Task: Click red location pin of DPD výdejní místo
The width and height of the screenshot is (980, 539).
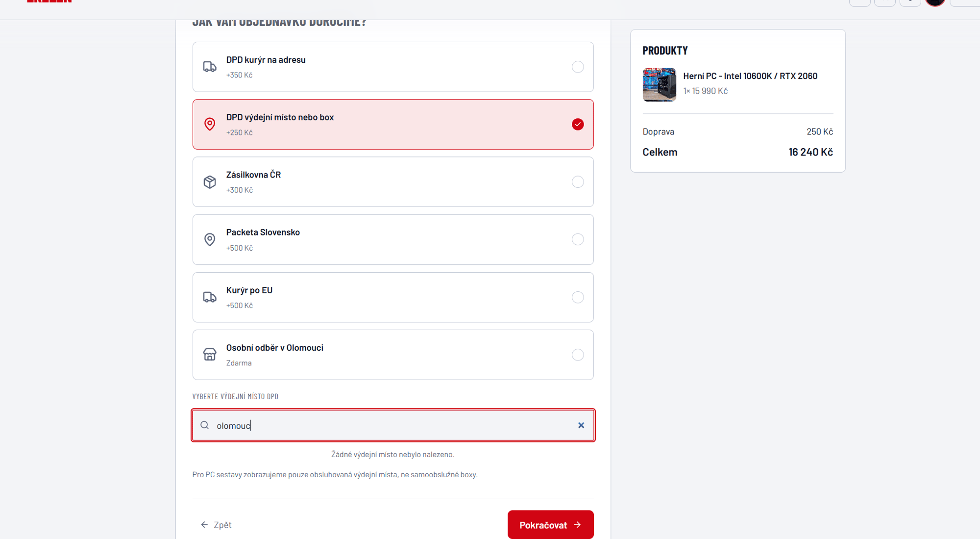Action: point(210,124)
